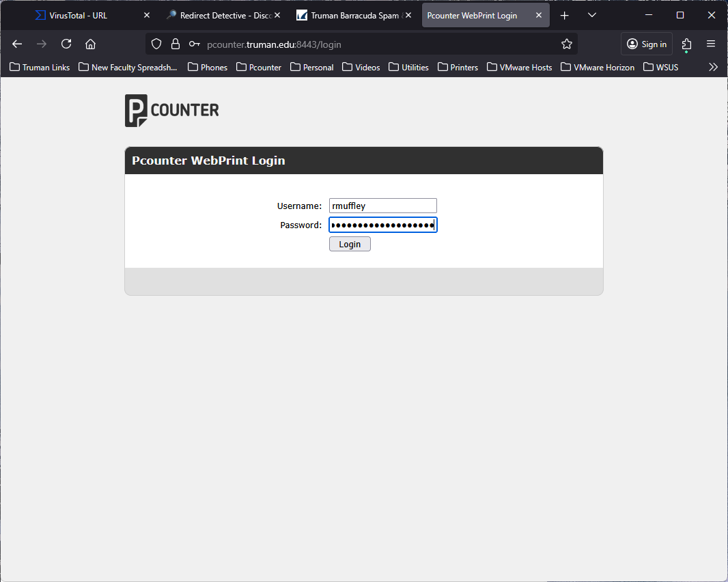Viewport: 728px width, 582px height.
Task: Switch to the Redirect Detective tab
Action: 224,15
